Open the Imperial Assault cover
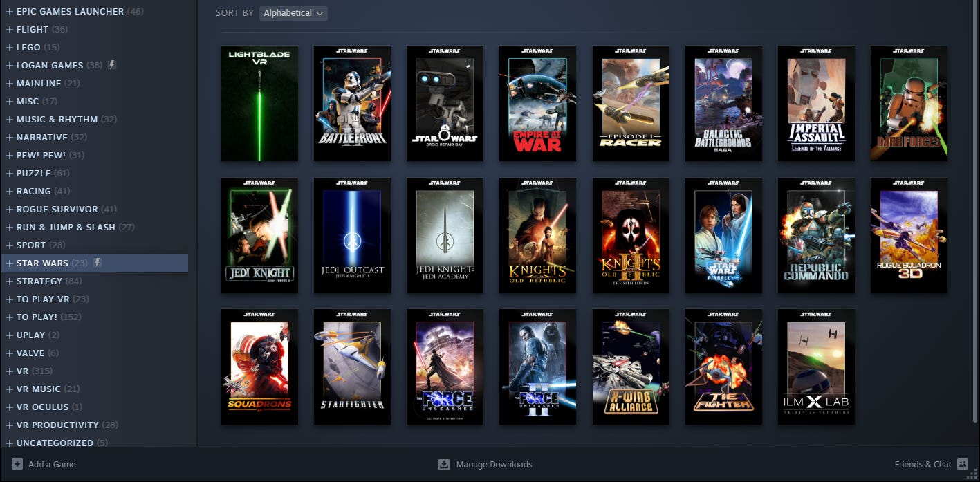The image size is (980, 482). pos(816,104)
